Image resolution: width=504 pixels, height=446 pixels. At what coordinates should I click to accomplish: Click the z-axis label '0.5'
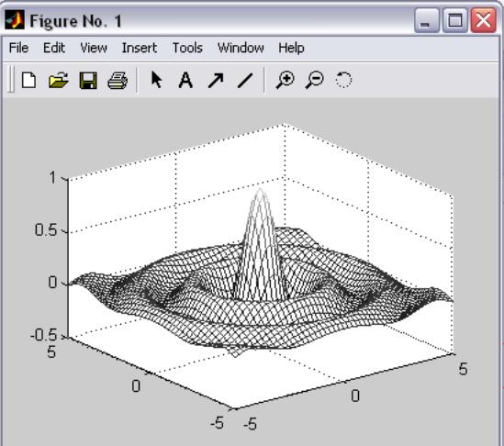point(46,230)
